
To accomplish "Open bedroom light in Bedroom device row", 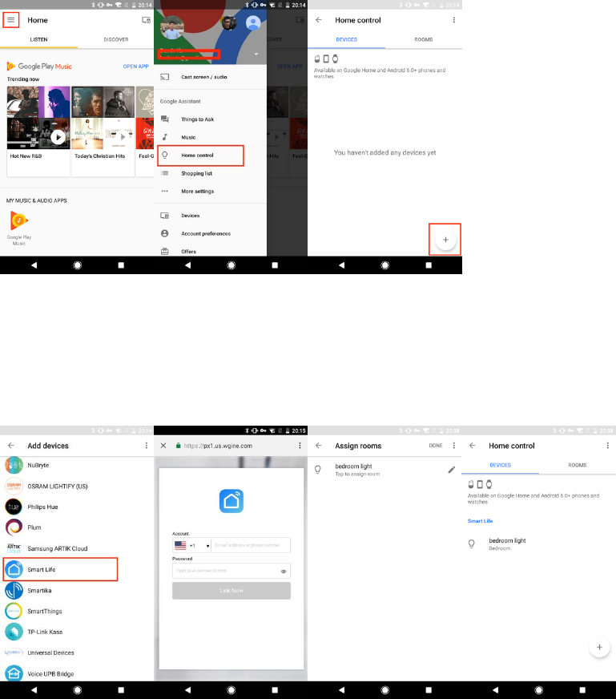I will tap(538, 543).
